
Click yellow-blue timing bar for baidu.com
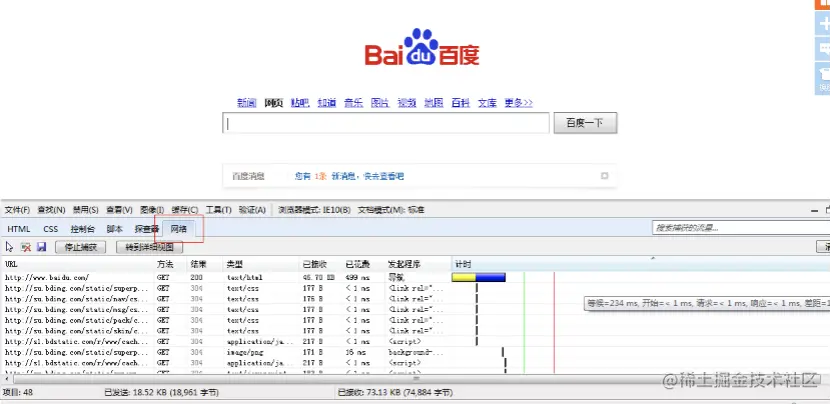point(479,277)
